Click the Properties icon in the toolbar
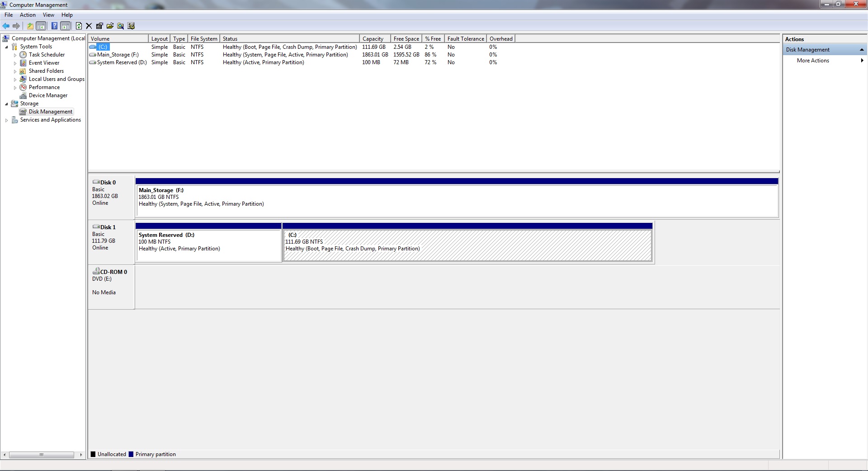Image resolution: width=868 pixels, height=471 pixels. [99, 26]
